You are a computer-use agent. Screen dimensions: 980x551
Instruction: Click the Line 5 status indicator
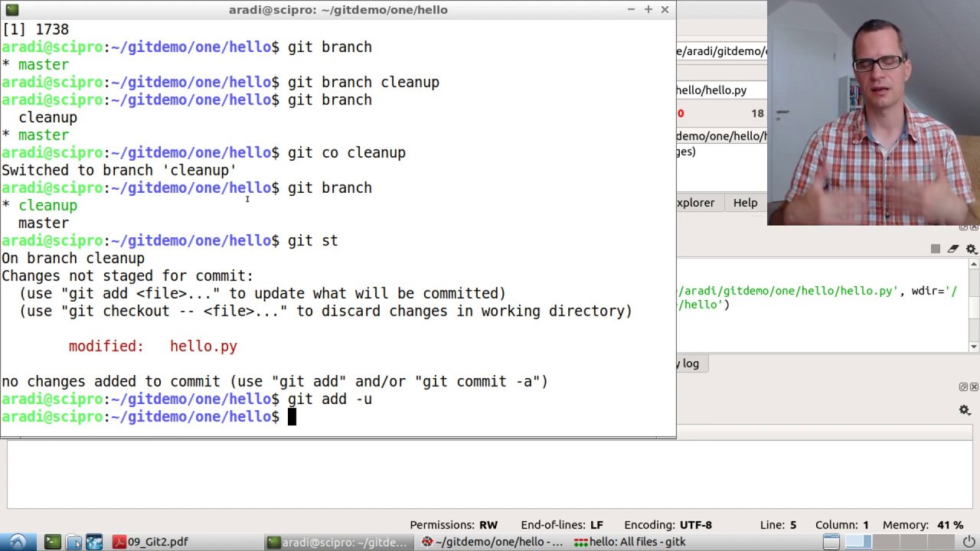(x=778, y=525)
